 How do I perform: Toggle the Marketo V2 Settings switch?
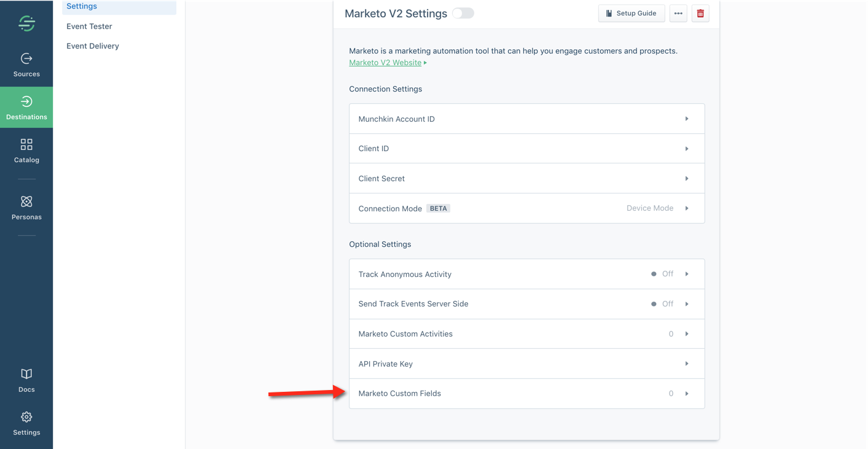click(463, 14)
